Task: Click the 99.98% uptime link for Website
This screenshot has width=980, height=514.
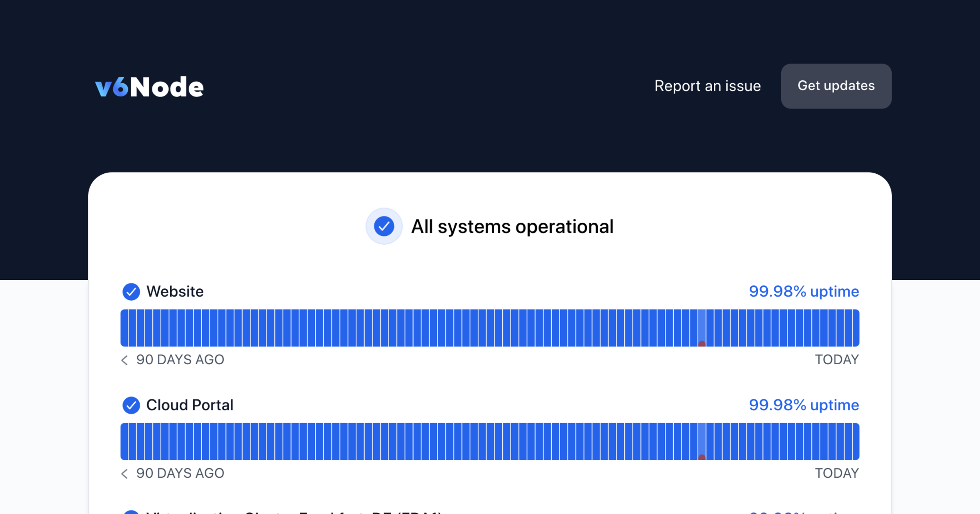Action: click(804, 291)
